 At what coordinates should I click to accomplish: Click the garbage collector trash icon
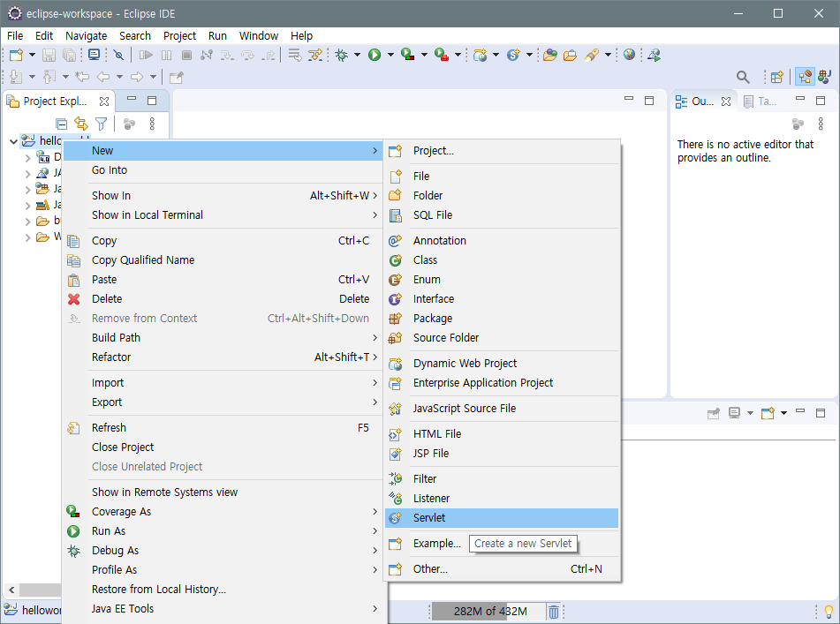pos(554,611)
